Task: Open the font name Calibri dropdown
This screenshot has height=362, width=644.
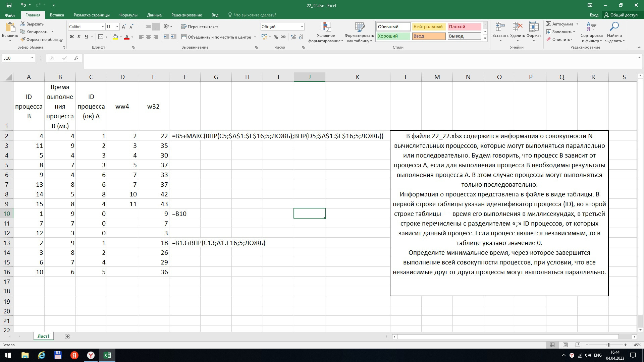Action: pos(103,27)
